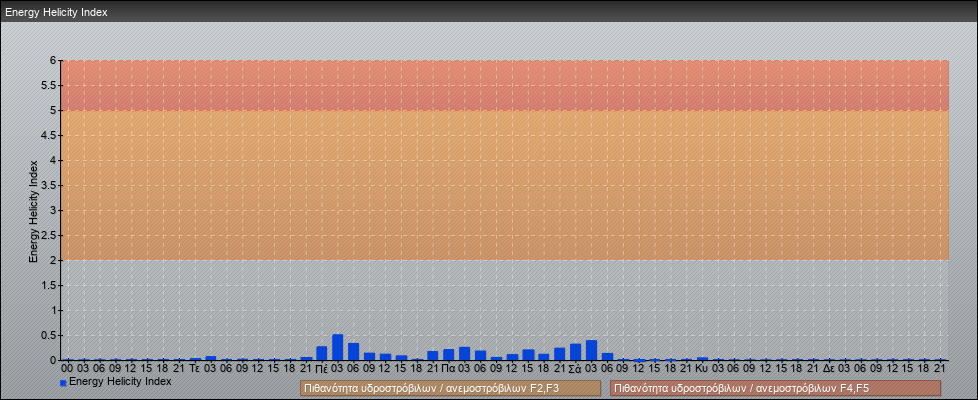978x400 pixels.
Task: Click the blue bar above the Σά label
Action: pyautogui.click(x=575, y=352)
